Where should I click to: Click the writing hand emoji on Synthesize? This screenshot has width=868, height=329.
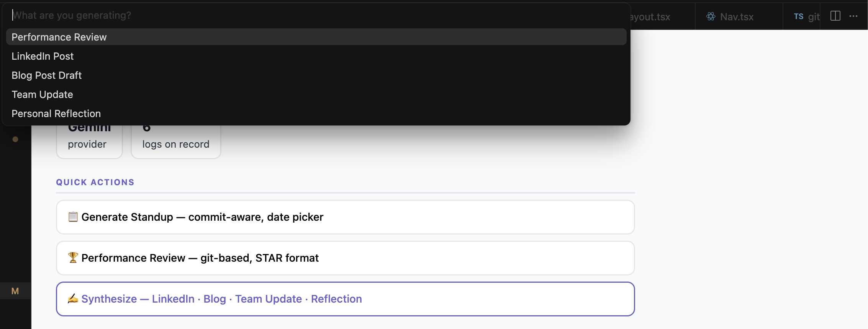tap(73, 299)
